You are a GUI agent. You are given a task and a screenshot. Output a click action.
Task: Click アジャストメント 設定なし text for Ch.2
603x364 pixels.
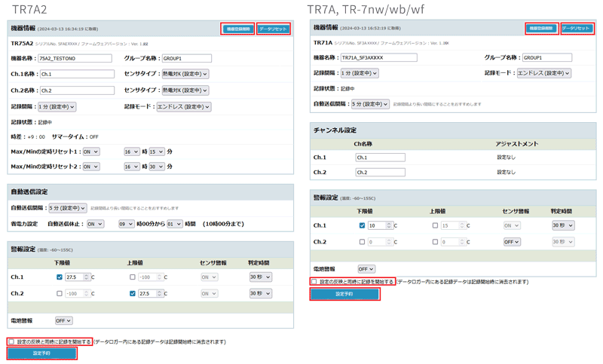[x=506, y=172]
